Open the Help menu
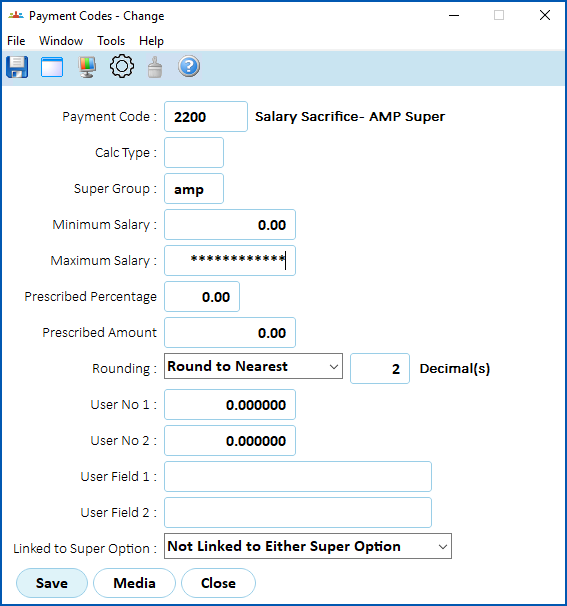This screenshot has width=567, height=606. pos(152,41)
